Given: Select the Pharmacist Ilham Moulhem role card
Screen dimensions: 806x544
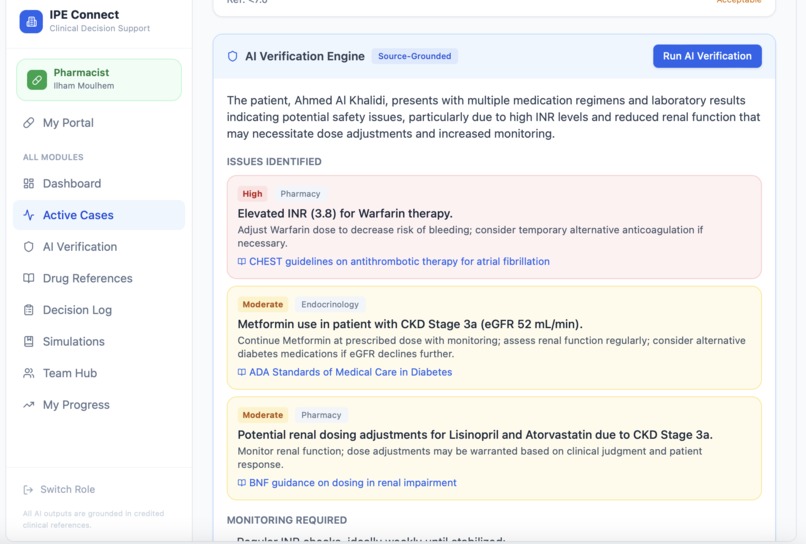Looking at the screenshot, I should [99, 80].
